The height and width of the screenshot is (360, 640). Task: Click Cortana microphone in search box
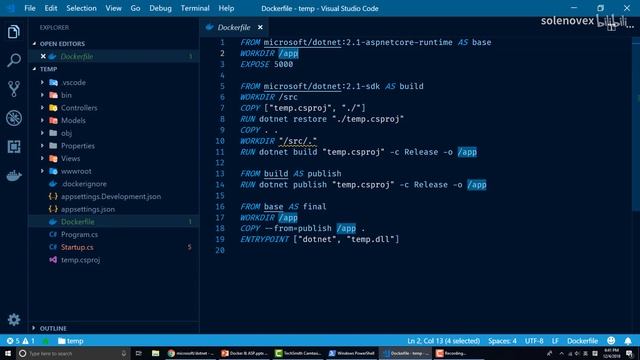pyautogui.click(x=124, y=353)
